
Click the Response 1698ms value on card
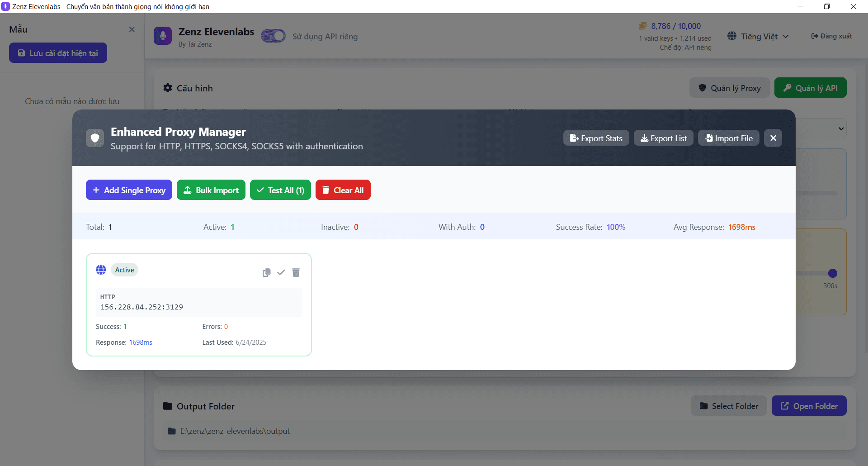coord(141,342)
